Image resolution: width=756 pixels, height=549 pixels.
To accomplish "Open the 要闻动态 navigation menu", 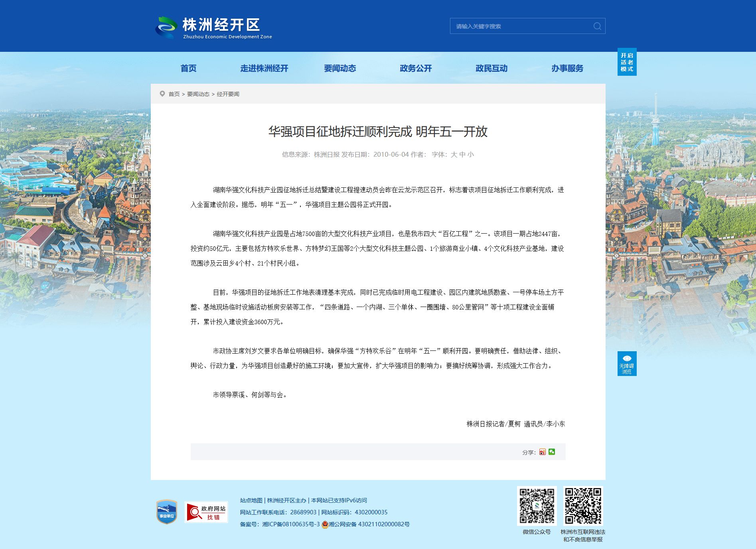I will 340,69.
